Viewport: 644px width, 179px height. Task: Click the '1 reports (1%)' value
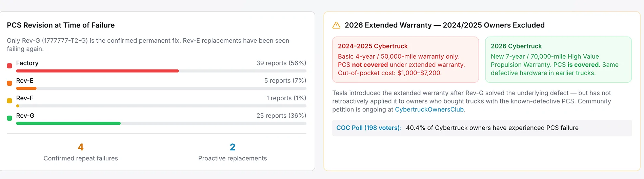pos(286,98)
